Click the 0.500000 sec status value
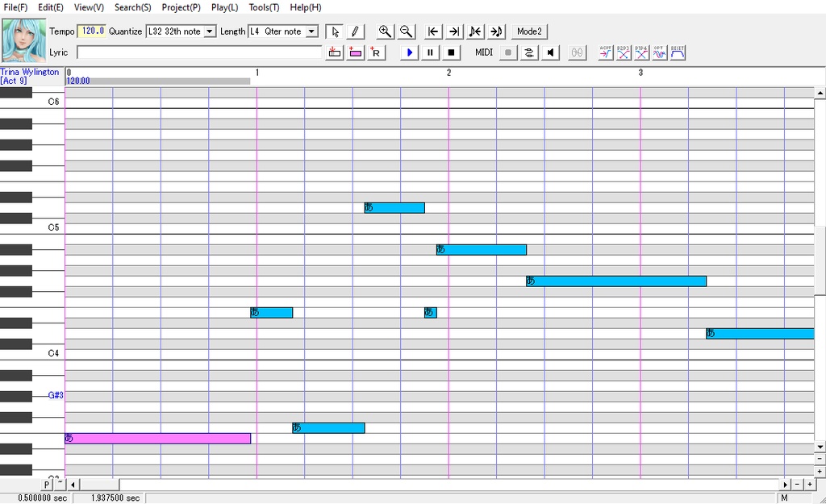The image size is (826, 504). [x=43, y=498]
